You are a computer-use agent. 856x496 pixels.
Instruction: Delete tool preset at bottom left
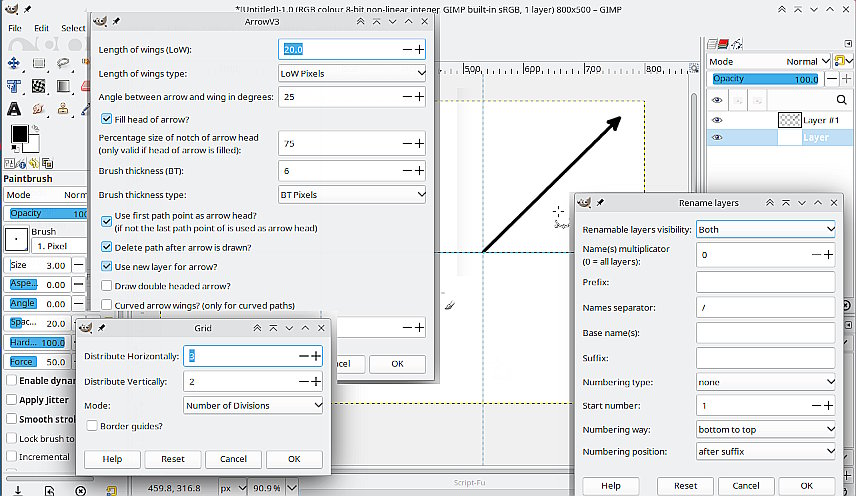80,491
